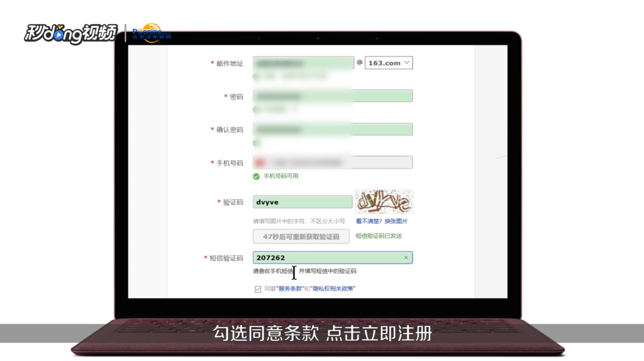Click the SMS code field containing 207262
The height and width of the screenshot is (361, 644).
pos(332,258)
